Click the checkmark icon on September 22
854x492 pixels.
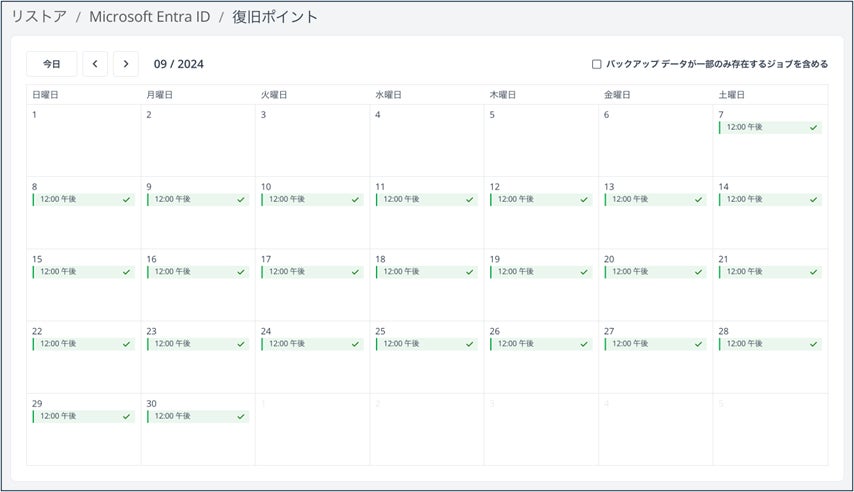click(x=127, y=344)
